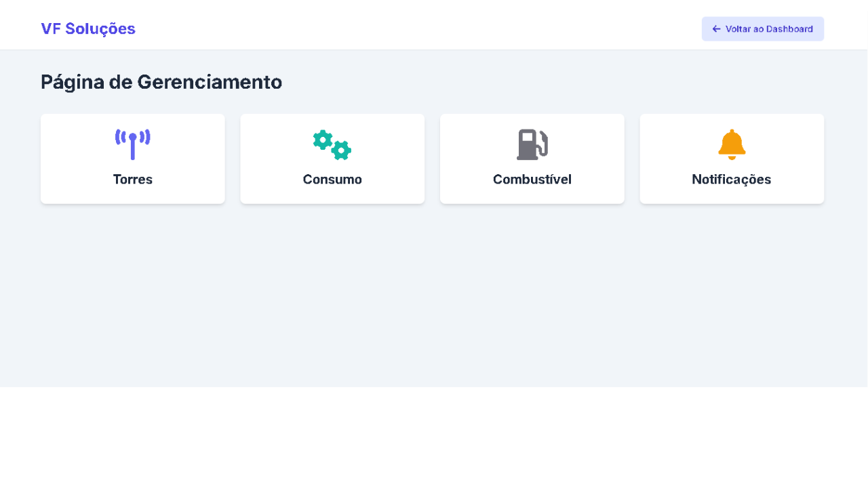
Task: Click blank space left of the fuel pump icon
Action: tap(475, 146)
